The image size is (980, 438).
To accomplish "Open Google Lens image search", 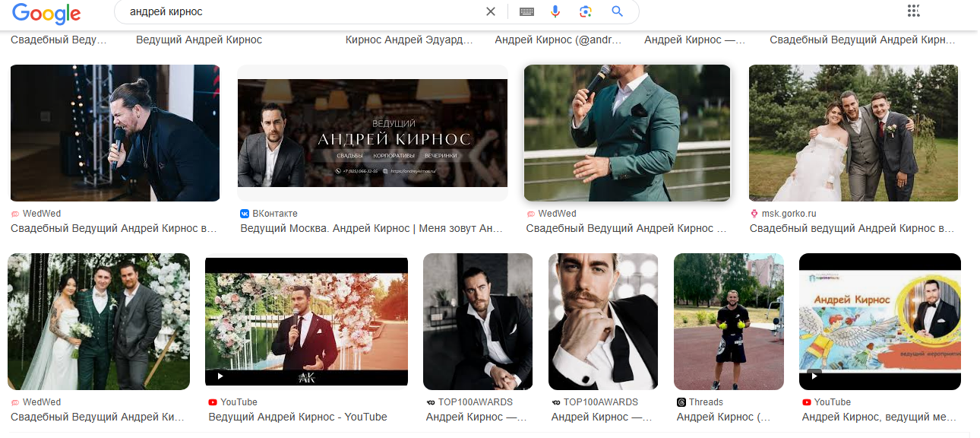I will [585, 11].
